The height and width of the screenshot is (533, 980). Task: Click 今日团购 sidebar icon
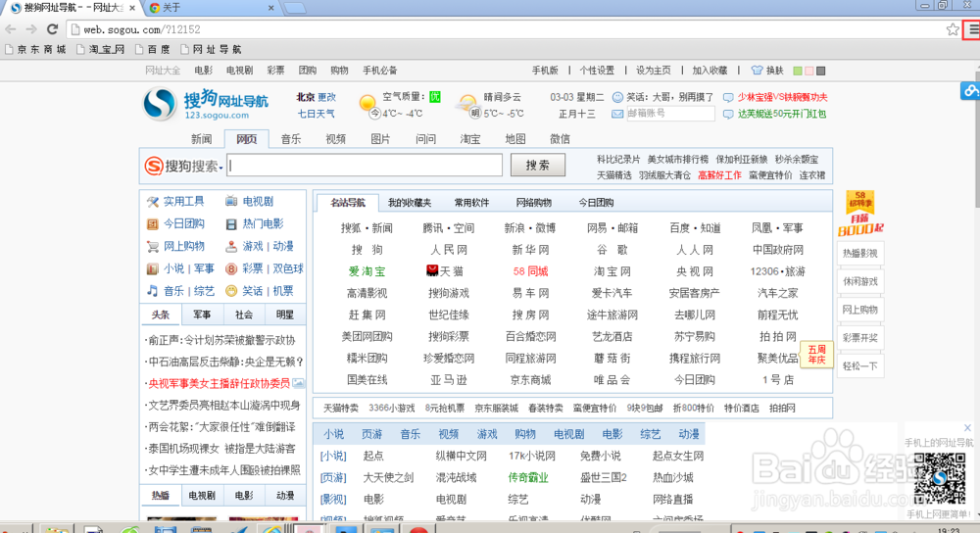(153, 223)
